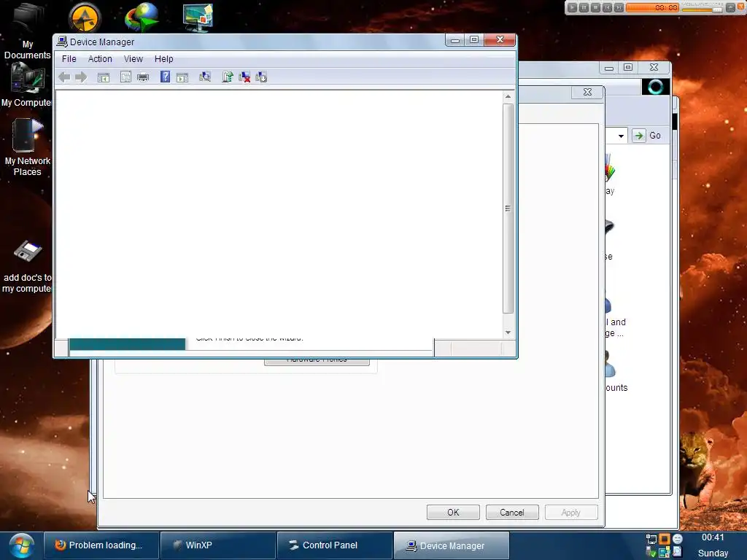This screenshot has width=747, height=560.
Task: Open the Start menu orb
Action: [x=21, y=545]
